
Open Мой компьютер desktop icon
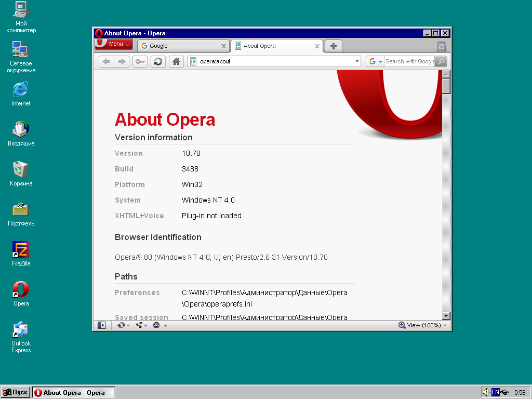coord(21,17)
